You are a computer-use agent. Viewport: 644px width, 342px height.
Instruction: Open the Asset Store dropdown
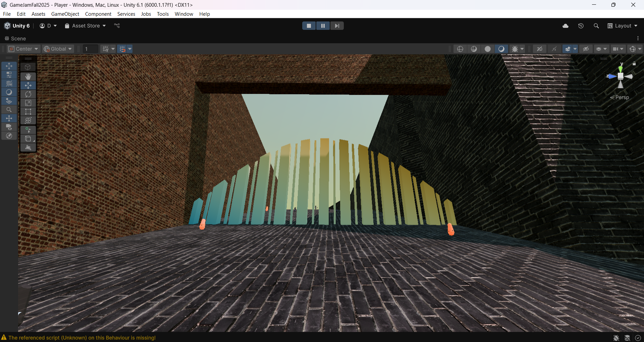coord(85,26)
